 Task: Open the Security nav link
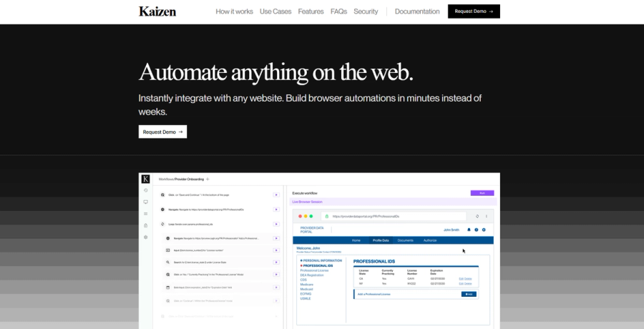point(366,11)
